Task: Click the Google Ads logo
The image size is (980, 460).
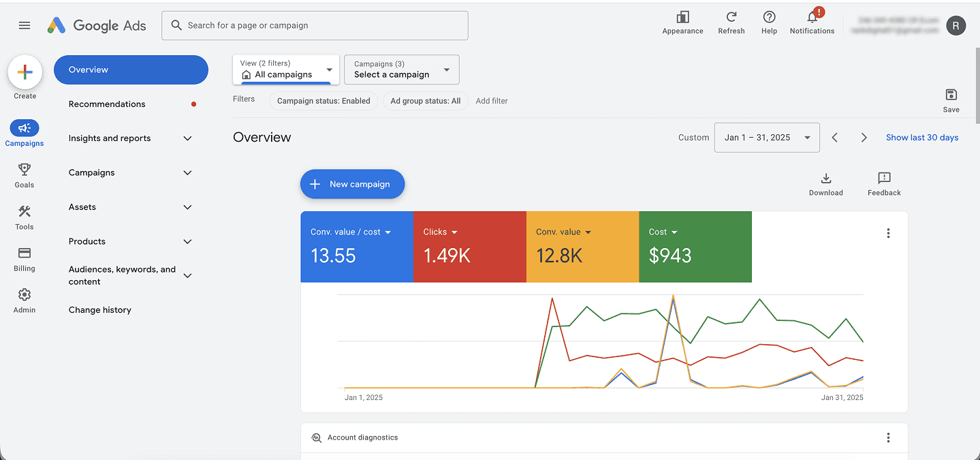Action: (97, 25)
